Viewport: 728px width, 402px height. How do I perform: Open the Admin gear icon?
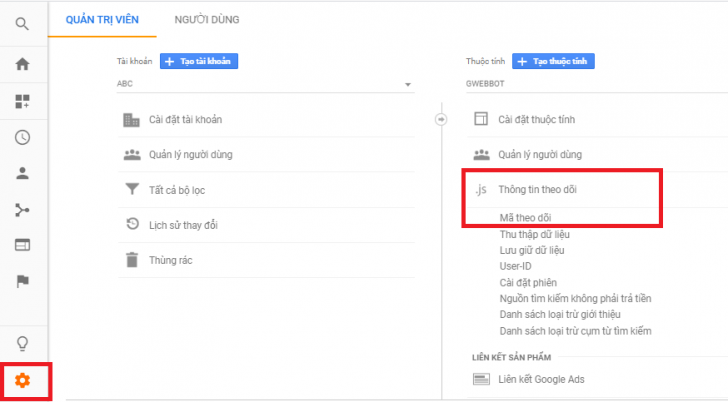22,381
